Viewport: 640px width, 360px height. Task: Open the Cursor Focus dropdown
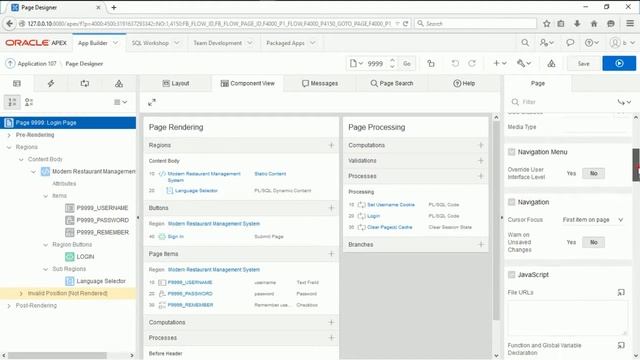(x=593, y=220)
